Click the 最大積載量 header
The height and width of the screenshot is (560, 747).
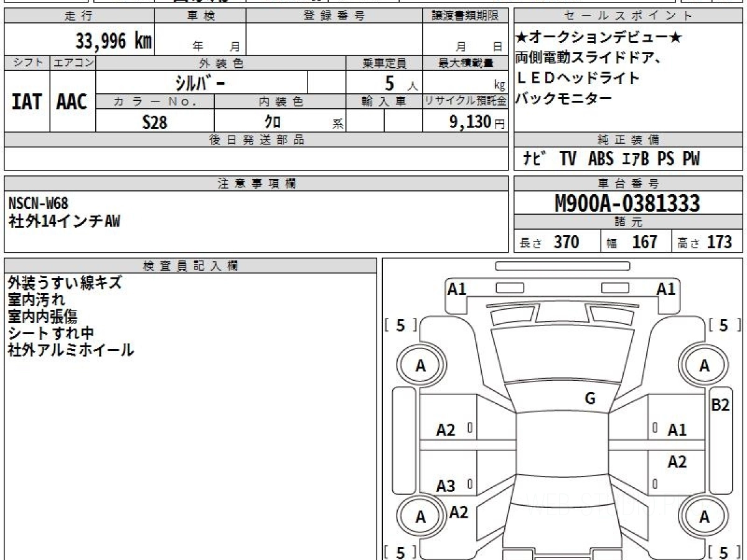tap(465, 63)
